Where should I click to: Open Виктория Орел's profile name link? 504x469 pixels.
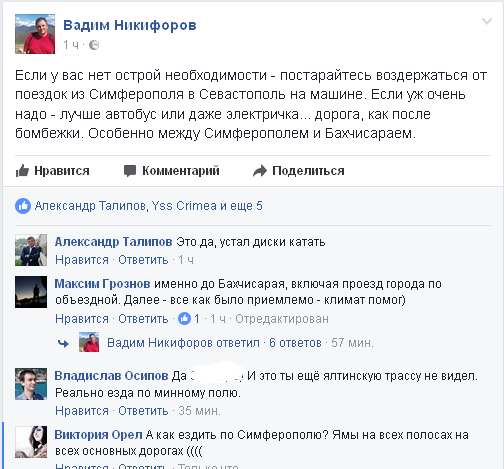pyautogui.click(x=99, y=435)
